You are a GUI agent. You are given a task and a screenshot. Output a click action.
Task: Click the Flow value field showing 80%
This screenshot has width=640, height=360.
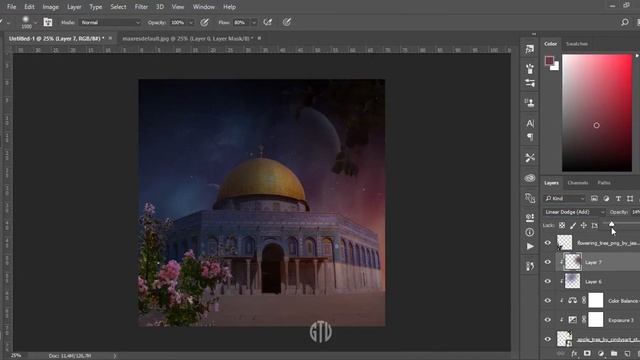point(241,22)
